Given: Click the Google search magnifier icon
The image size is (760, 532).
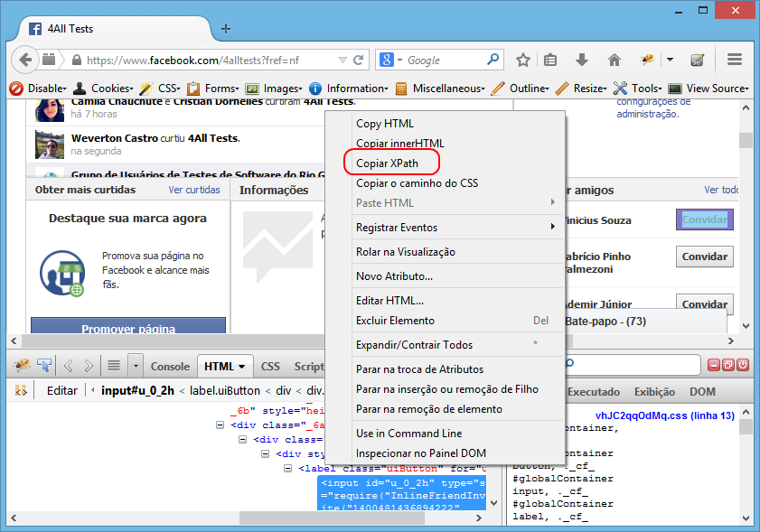Looking at the screenshot, I should click(493, 60).
